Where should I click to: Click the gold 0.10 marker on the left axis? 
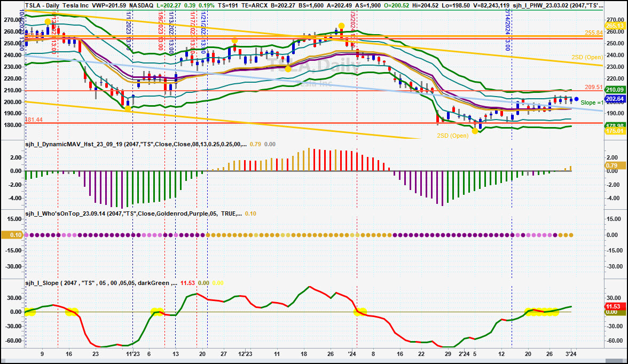coord(13,235)
